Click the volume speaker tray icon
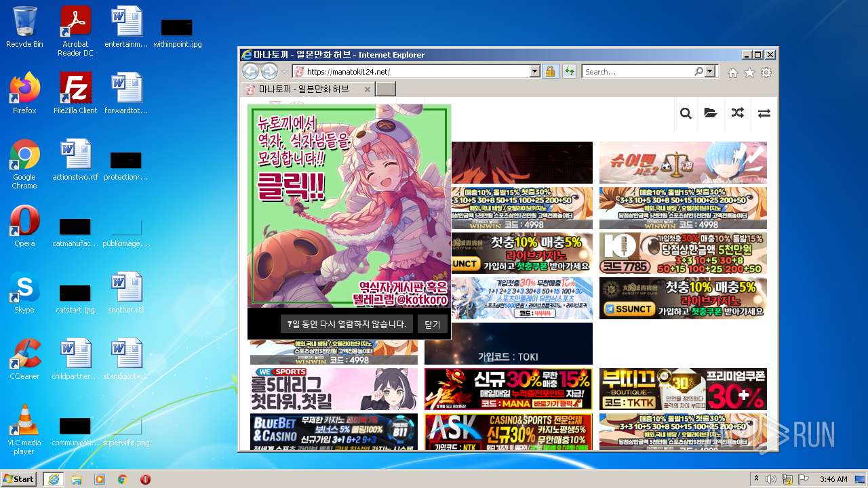 771,479
